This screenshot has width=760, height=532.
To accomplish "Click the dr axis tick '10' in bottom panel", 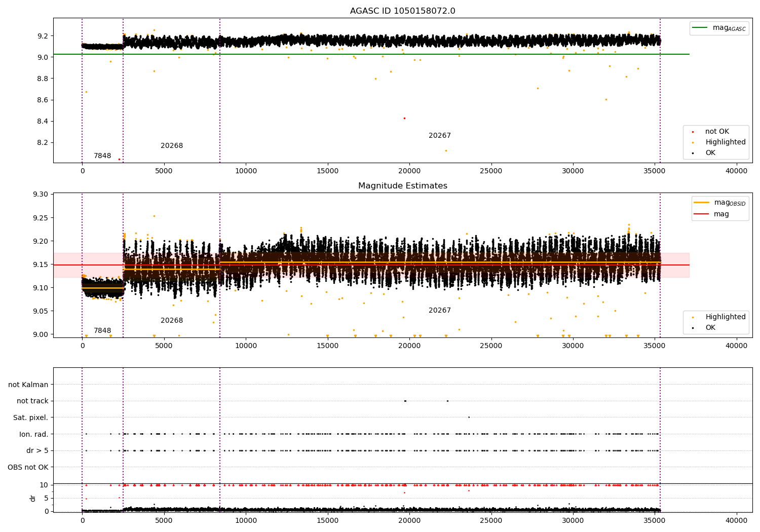I will pos(44,485).
